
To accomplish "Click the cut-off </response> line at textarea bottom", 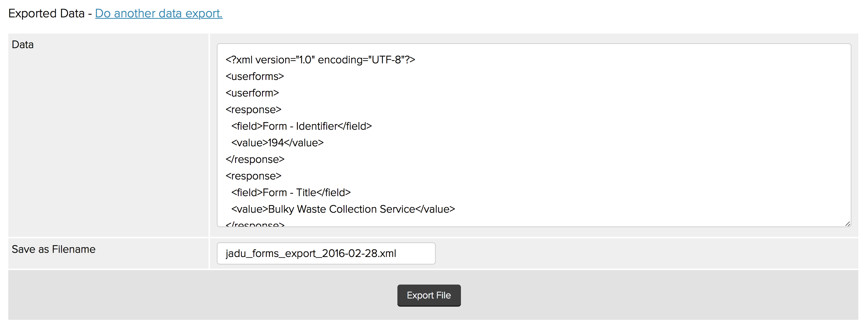I will [x=255, y=224].
